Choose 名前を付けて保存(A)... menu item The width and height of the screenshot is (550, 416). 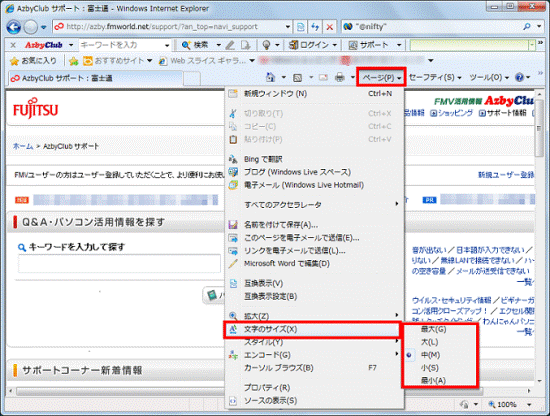(314, 224)
